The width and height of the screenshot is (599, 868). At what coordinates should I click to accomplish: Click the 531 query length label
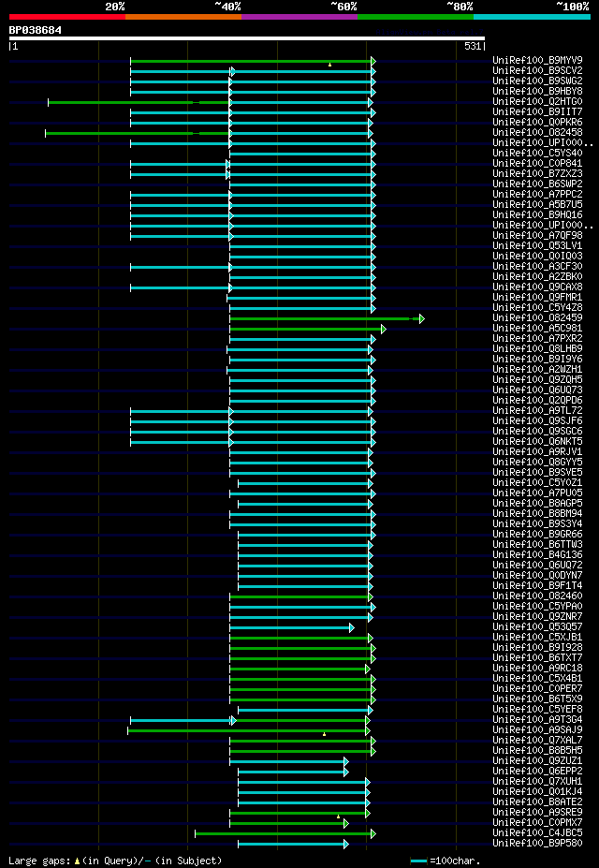[x=473, y=47]
